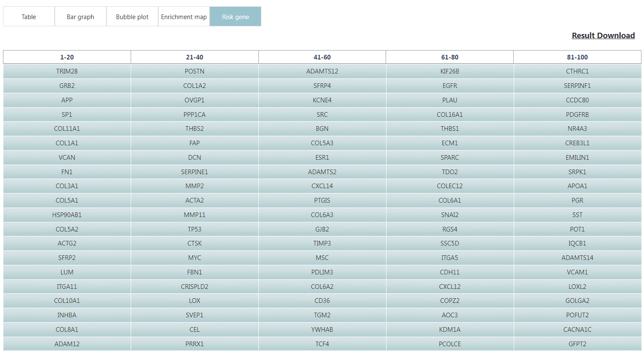This screenshot has height=353, width=644.
Task: Click the 21-40 column header
Action: pos(195,57)
